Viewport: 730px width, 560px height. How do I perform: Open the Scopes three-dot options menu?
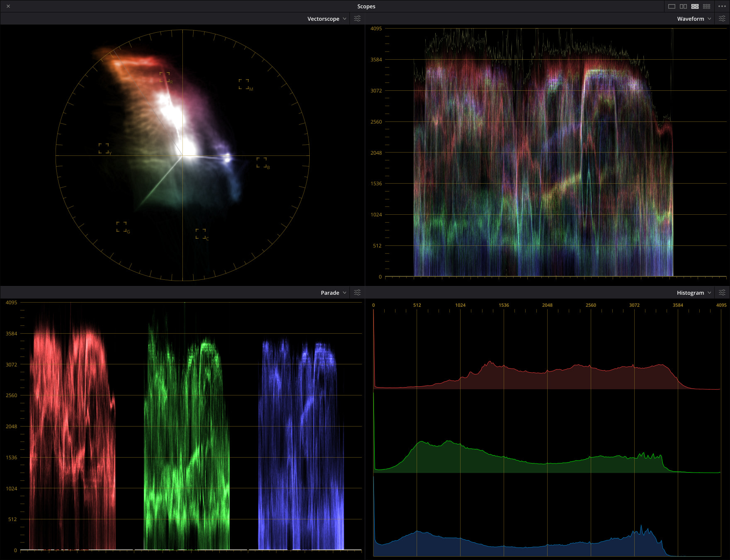point(722,6)
